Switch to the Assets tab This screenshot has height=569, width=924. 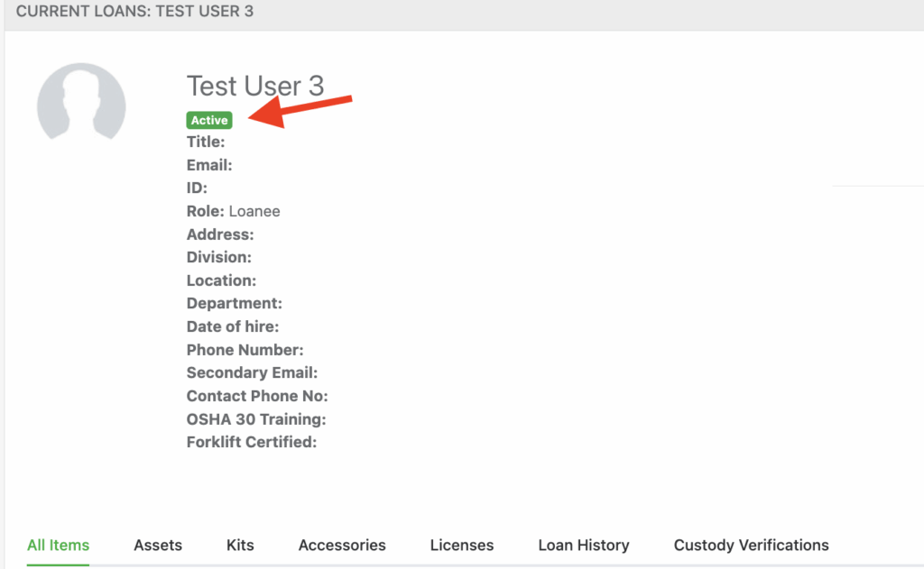(x=158, y=545)
